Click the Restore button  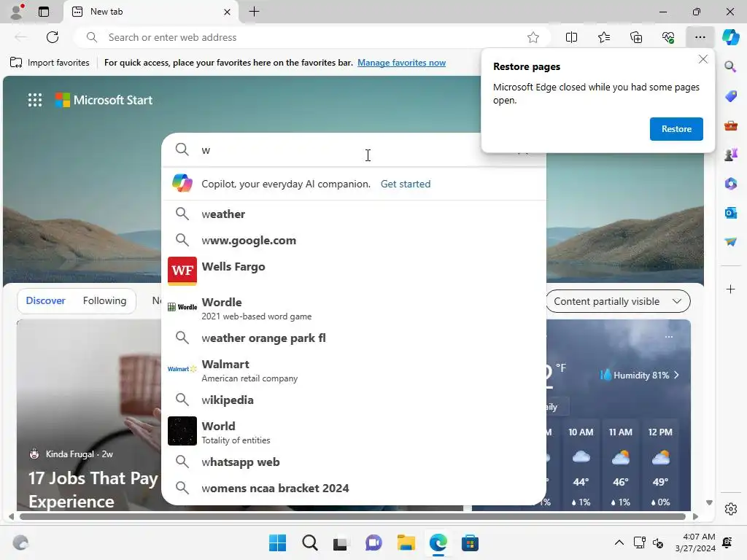click(676, 129)
